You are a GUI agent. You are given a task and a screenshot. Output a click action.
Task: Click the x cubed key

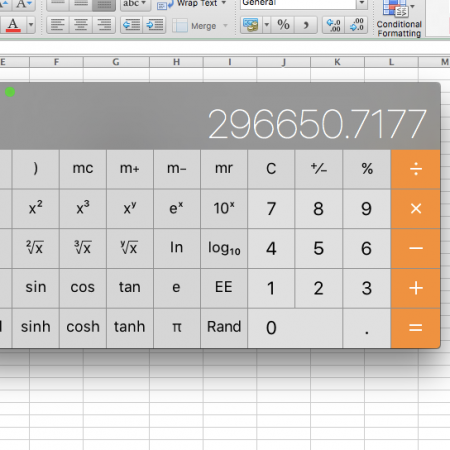83,209
